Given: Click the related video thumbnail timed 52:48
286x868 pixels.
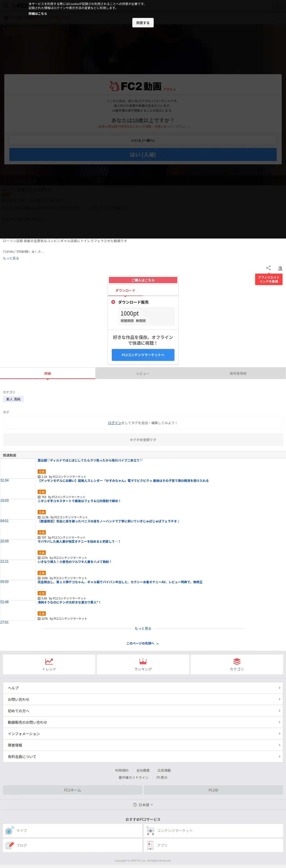Looking at the screenshot, I should (18, 590).
